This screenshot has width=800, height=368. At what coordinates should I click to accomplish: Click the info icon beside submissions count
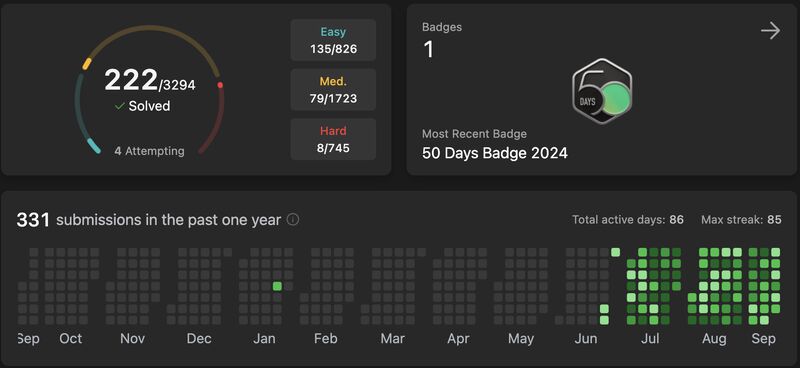coord(293,219)
